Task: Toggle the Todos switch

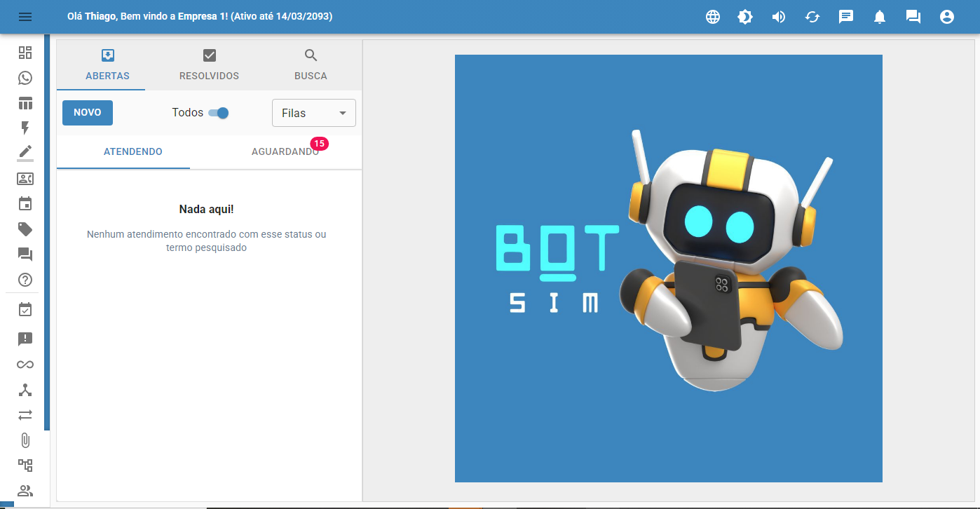Action: (x=219, y=113)
